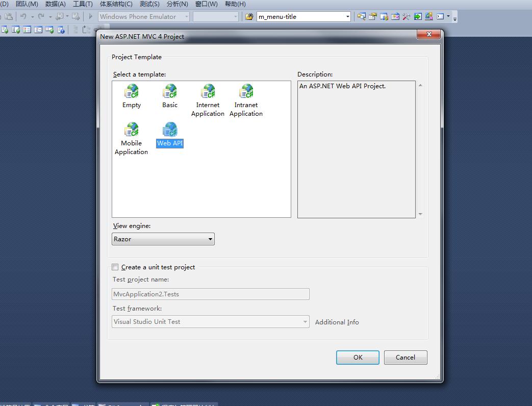Close the New ASP.NET MVC 4 Project dialog
Image resolution: width=532 pixels, height=406 pixels.
[x=429, y=34]
